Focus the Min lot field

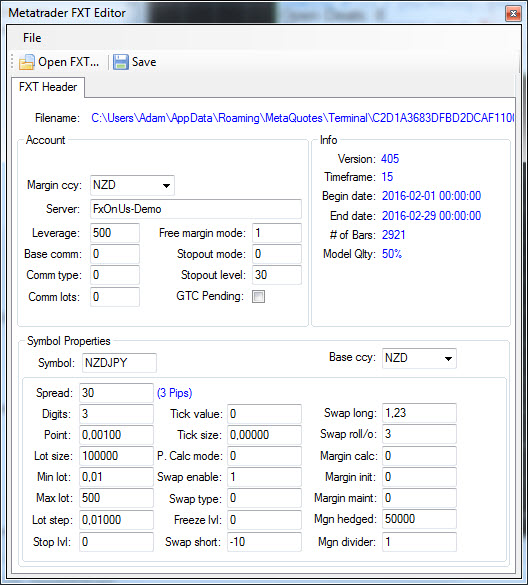[x=116, y=477]
